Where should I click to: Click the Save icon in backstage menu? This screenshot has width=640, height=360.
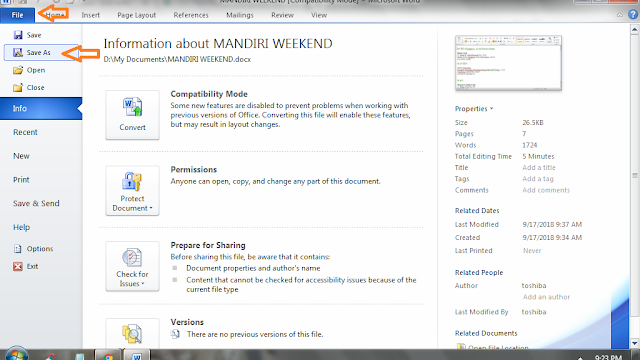(18, 35)
